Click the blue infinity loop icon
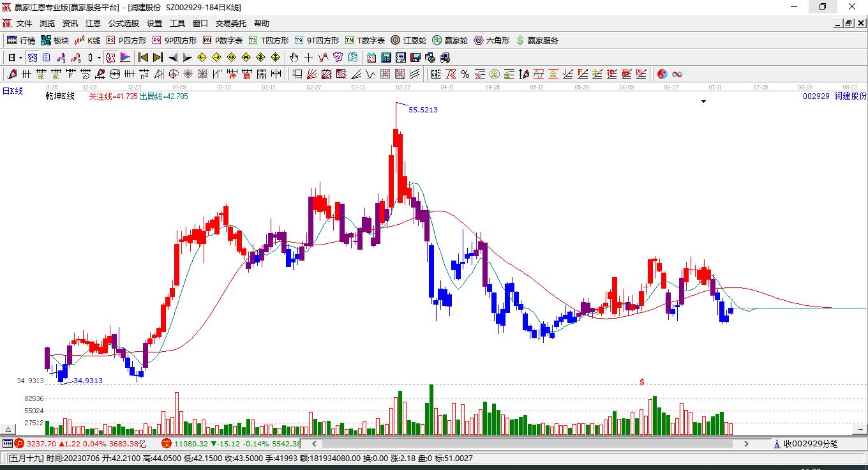868x470 pixels. tap(677, 74)
